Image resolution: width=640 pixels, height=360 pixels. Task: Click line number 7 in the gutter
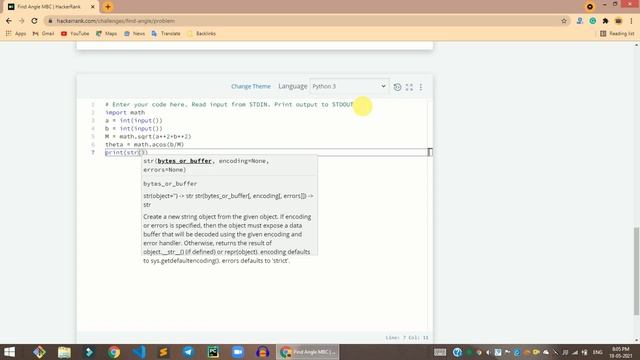click(x=93, y=152)
